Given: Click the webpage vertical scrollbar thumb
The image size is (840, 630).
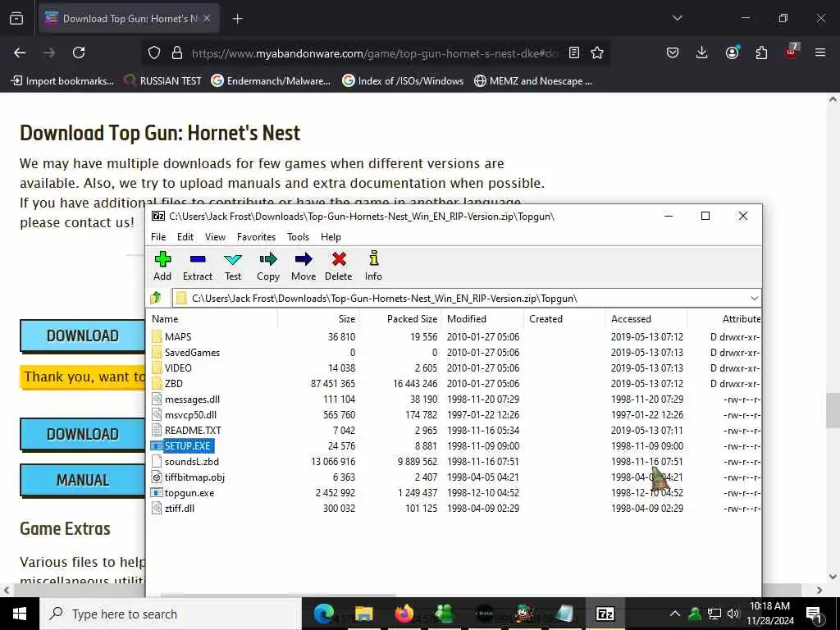Looking at the screenshot, I should [833, 410].
